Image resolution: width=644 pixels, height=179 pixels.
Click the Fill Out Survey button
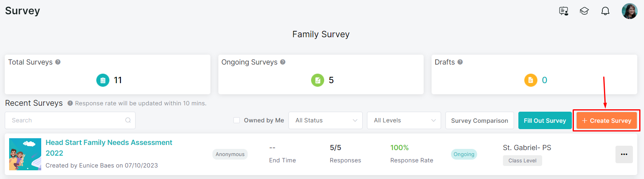545,120
